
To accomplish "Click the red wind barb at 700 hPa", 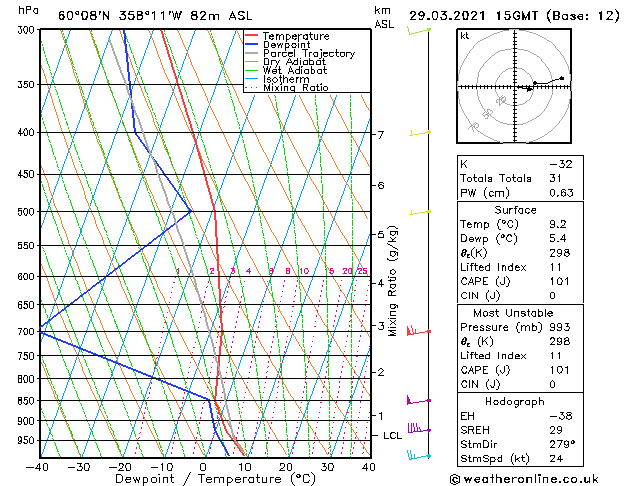I will click(418, 331).
